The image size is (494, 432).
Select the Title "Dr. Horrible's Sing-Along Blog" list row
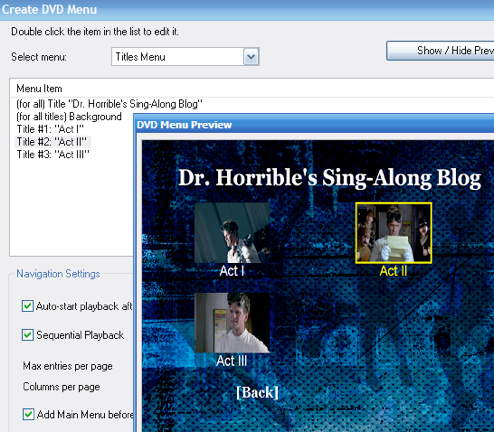click(x=109, y=104)
